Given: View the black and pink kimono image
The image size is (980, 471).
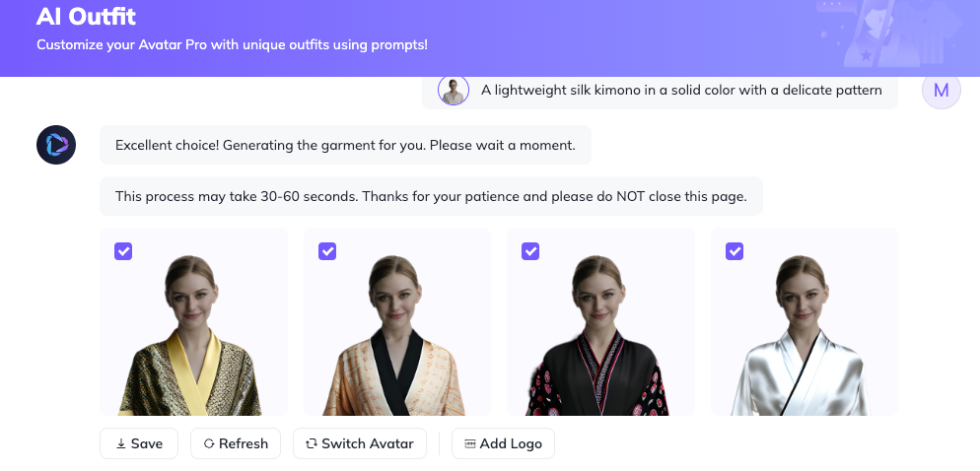Looking at the screenshot, I should coord(600,335).
